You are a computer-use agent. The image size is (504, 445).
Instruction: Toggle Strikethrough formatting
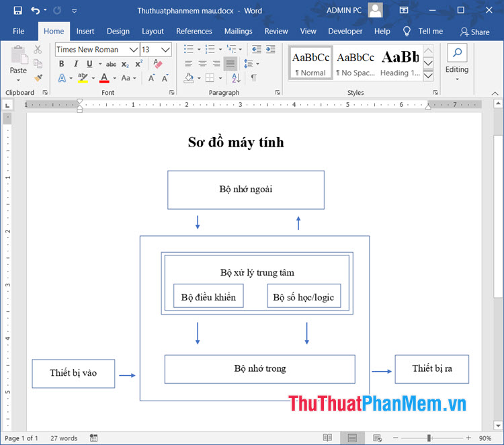click(x=111, y=65)
